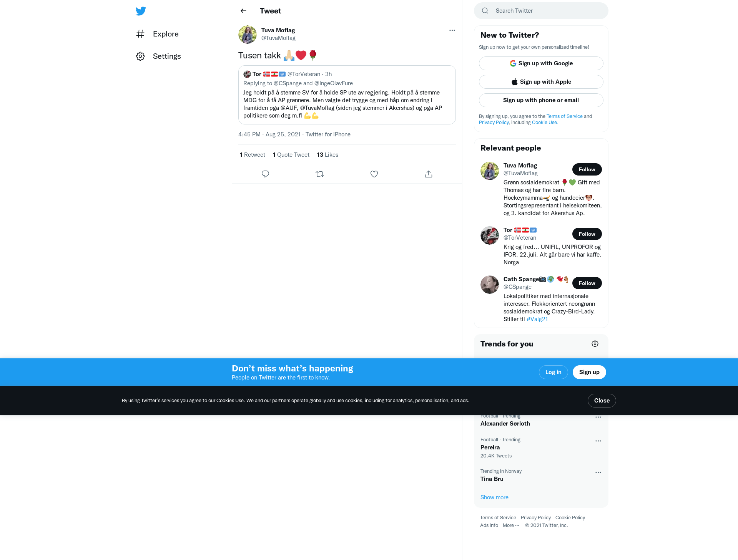The height and width of the screenshot is (560, 738).
Task: Share the tweet via upload icon
Action: (429, 174)
